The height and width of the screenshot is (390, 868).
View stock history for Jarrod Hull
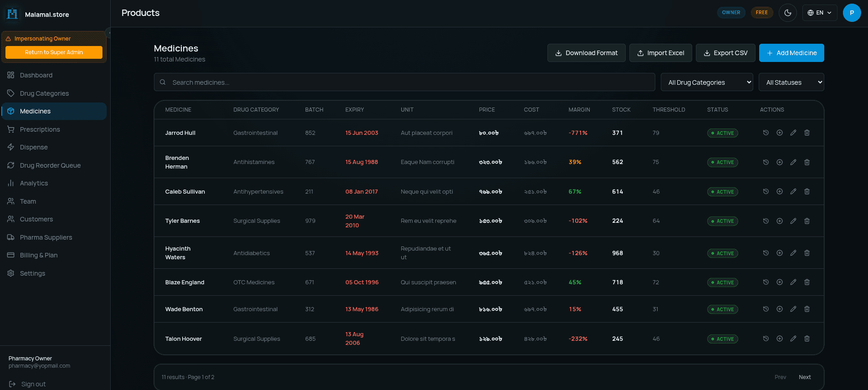766,133
